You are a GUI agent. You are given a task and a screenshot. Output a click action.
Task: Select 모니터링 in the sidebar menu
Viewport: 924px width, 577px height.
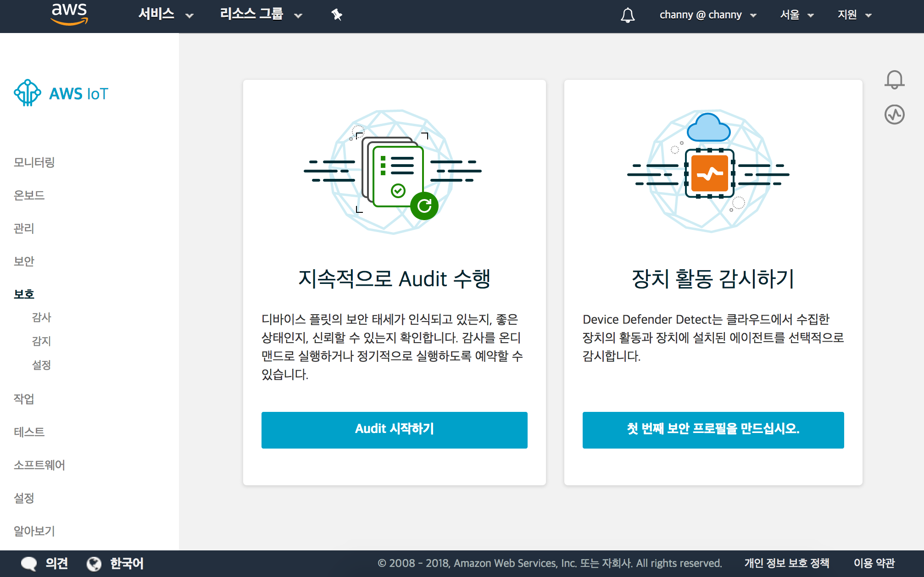34,162
